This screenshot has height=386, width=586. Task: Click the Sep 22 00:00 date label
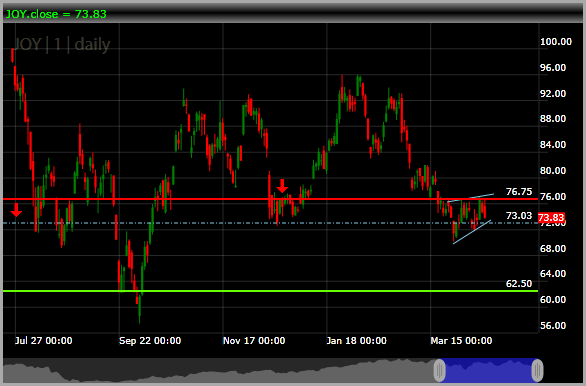[150, 341]
